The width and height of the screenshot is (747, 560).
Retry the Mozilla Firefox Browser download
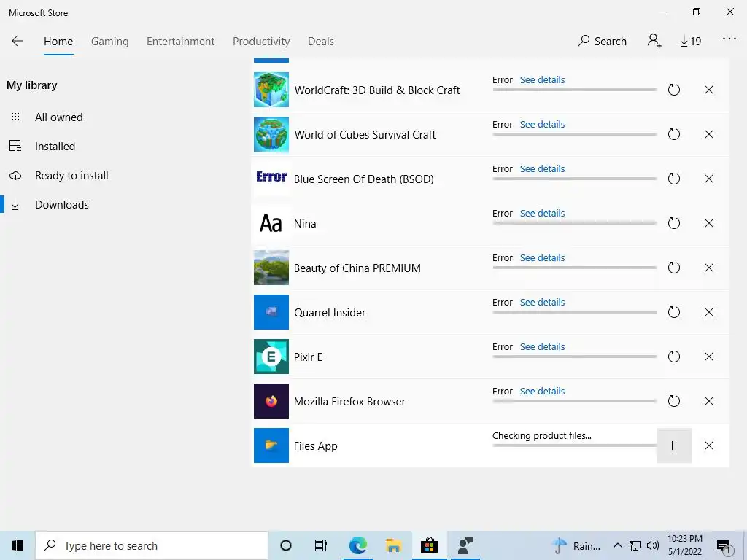pos(673,401)
